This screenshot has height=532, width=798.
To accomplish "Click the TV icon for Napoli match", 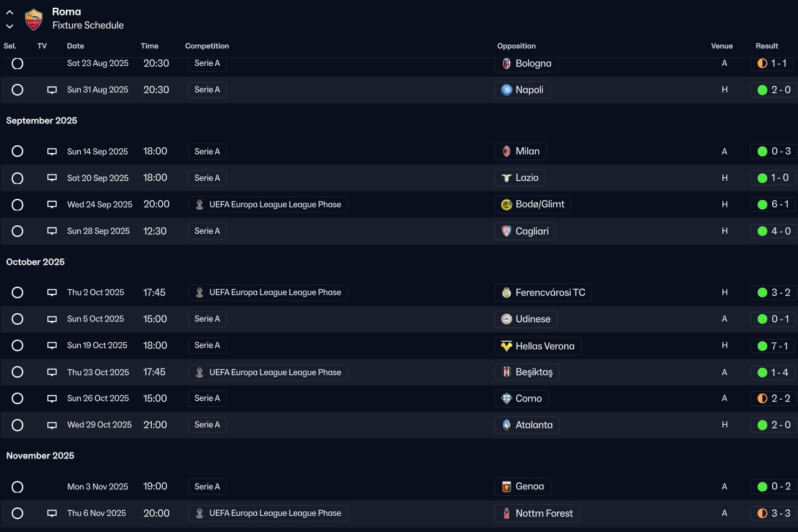I will click(52, 90).
